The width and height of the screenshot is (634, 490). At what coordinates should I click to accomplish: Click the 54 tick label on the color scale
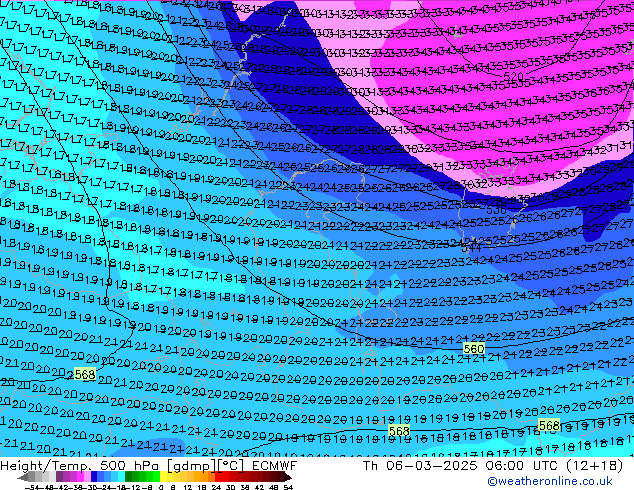288,487
